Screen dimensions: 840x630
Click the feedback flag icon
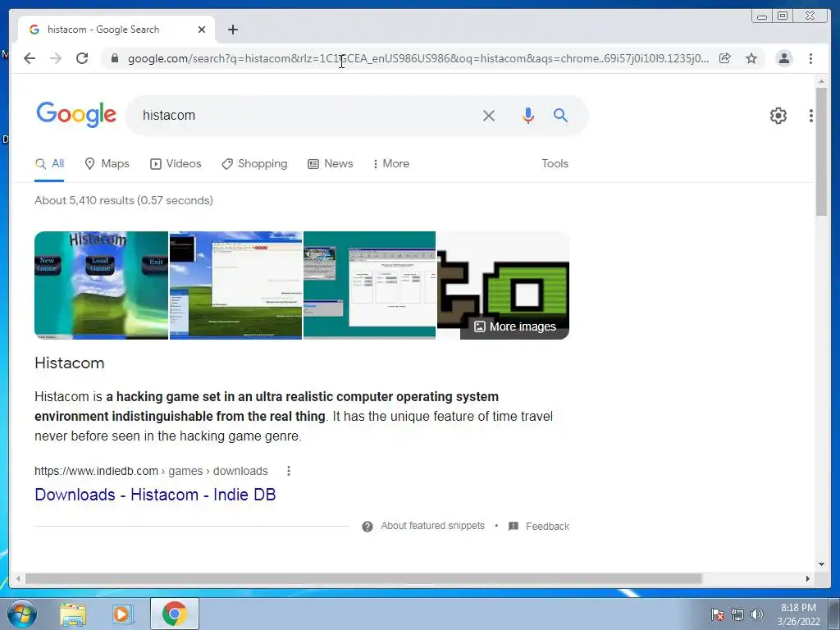514,526
